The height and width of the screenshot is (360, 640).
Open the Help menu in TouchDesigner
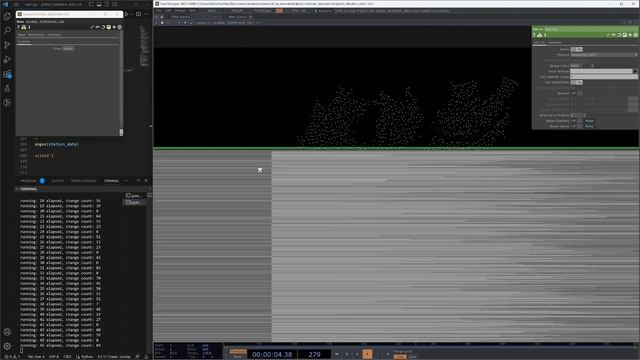point(192,11)
